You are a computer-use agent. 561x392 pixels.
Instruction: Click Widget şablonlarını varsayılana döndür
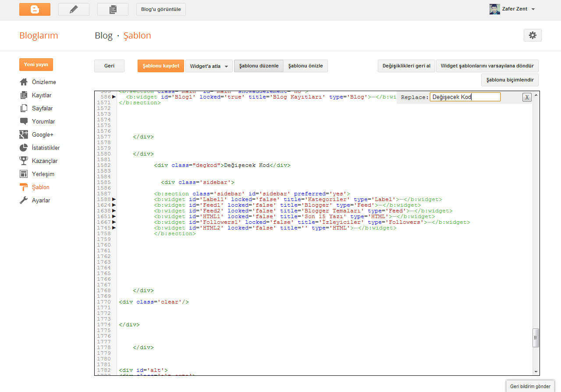[x=487, y=66]
